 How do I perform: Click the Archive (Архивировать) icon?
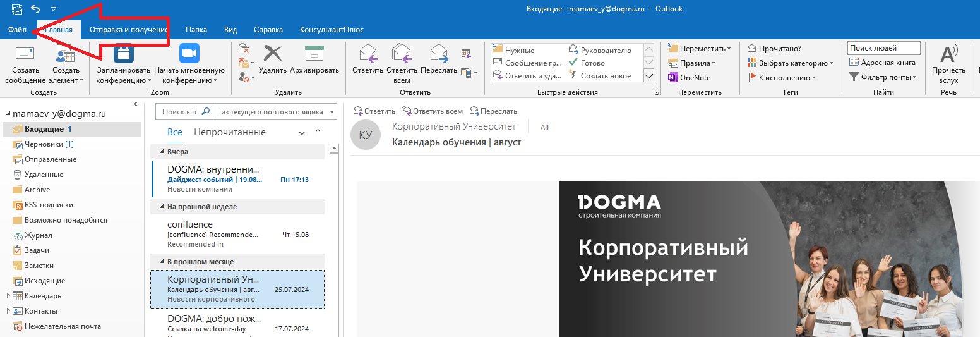tap(314, 54)
